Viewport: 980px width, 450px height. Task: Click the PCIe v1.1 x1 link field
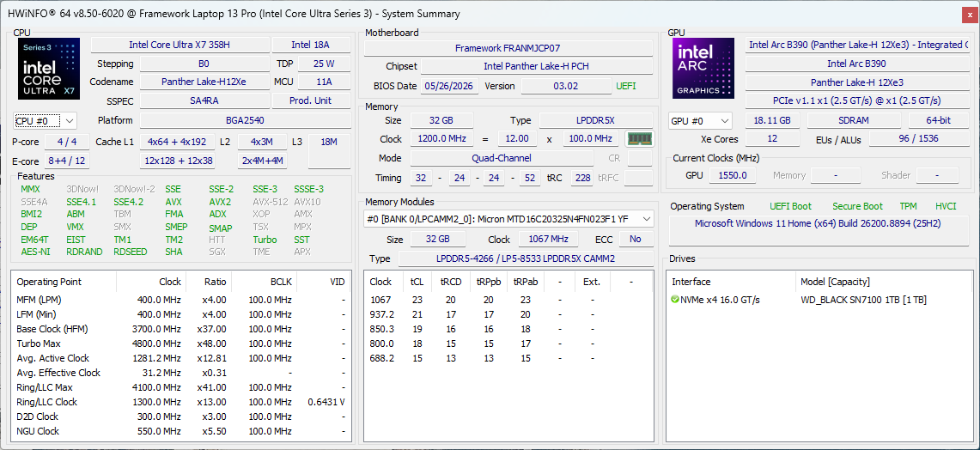click(856, 100)
